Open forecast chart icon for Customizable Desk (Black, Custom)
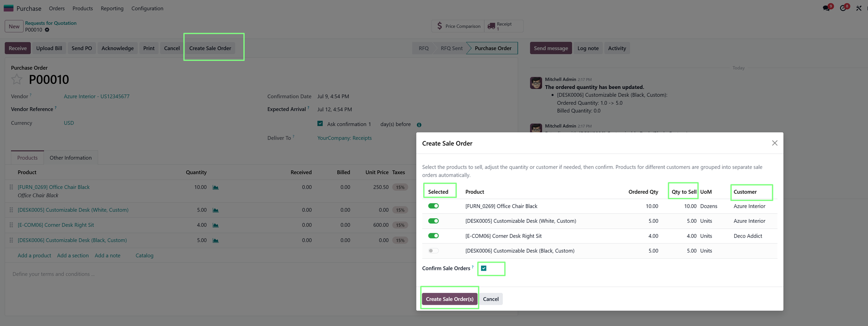The width and height of the screenshot is (868, 326). (x=216, y=240)
